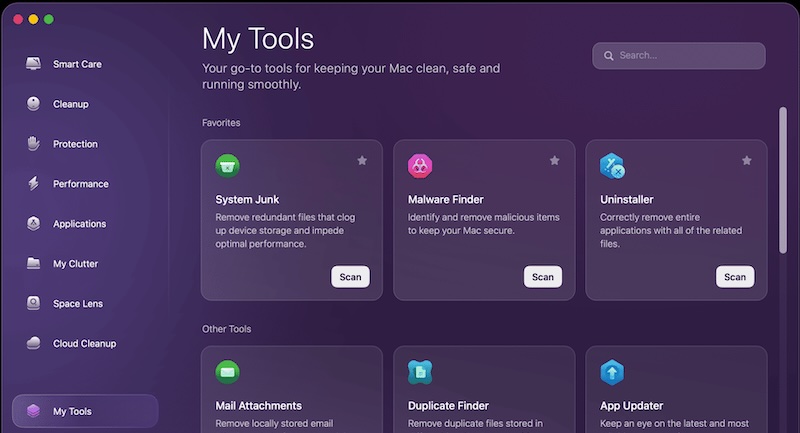Open Smart Care monitor icon in sidebar
Viewport: 800px width, 433px height.
click(33, 64)
